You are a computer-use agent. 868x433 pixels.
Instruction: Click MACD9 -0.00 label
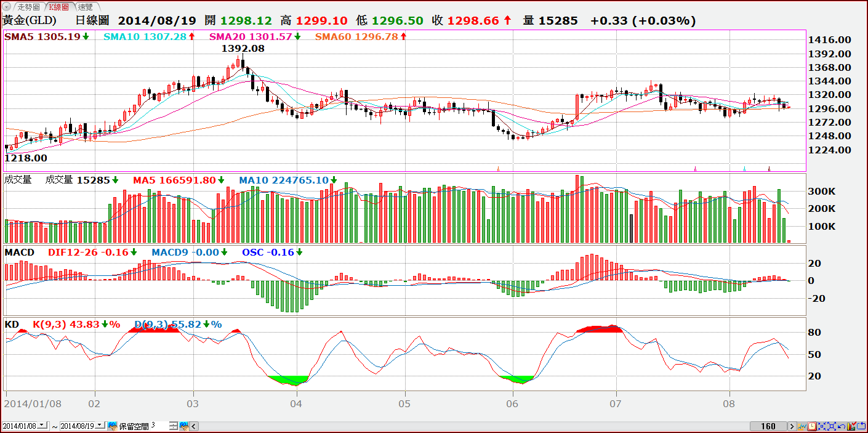point(185,252)
